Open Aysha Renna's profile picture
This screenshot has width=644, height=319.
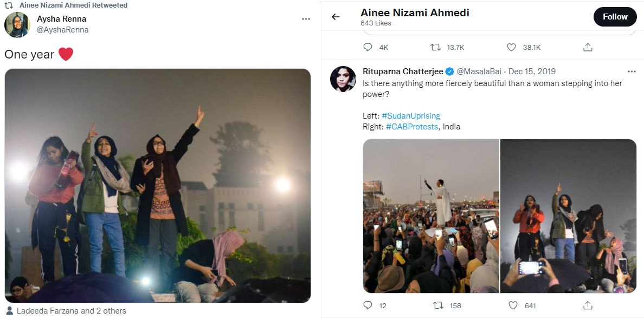(17, 24)
